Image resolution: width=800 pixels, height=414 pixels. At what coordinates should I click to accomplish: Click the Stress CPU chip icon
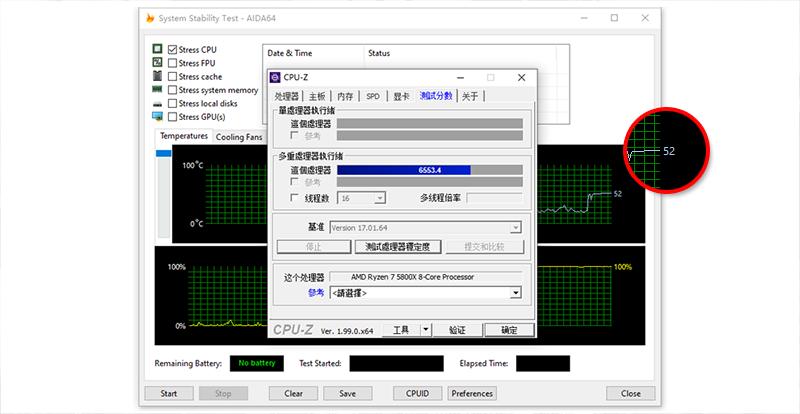(x=158, y=49)
